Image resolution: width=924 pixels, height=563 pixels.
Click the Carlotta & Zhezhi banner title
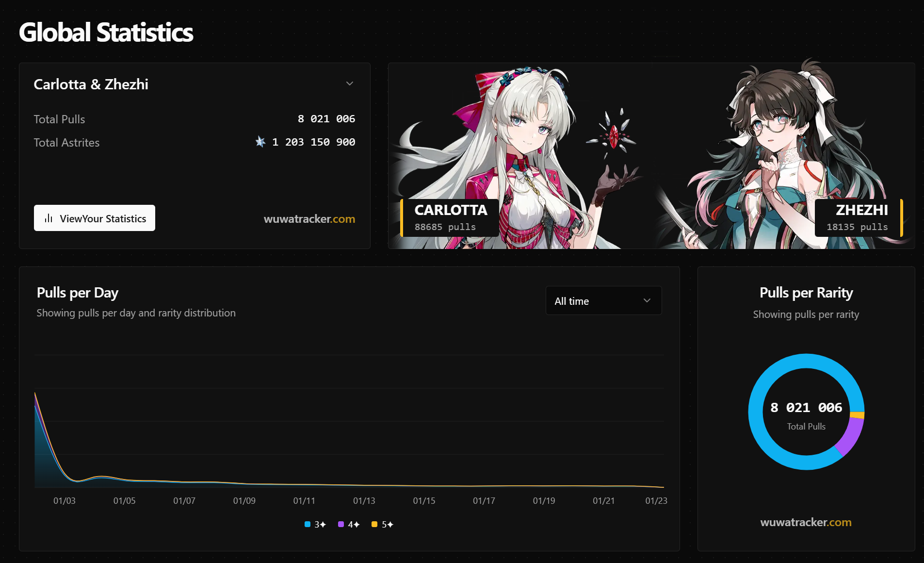(91, 84)
